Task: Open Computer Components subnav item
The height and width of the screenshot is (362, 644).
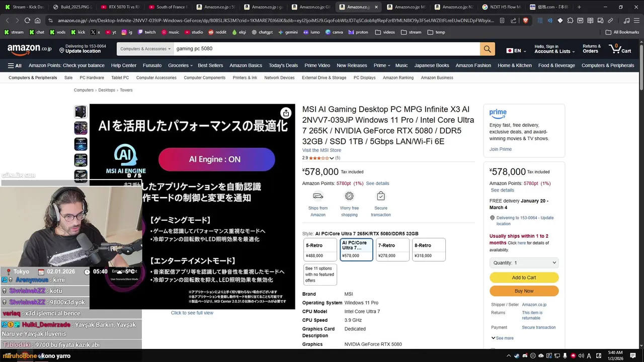Action: click(204, 78)
